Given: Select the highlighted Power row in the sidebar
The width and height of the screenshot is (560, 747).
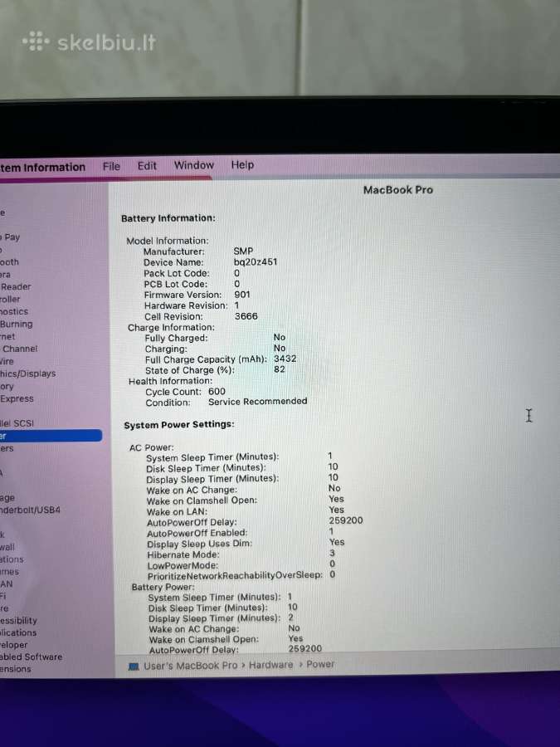Looking at the screenshot, I should point(51,436).
